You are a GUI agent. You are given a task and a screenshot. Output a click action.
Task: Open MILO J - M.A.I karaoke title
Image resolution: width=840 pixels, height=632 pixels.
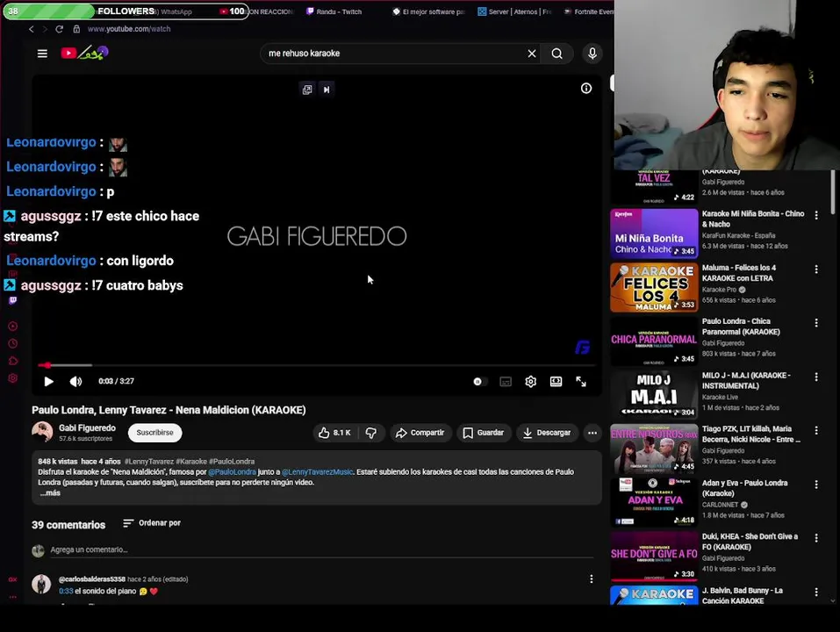tap(746, 380)
